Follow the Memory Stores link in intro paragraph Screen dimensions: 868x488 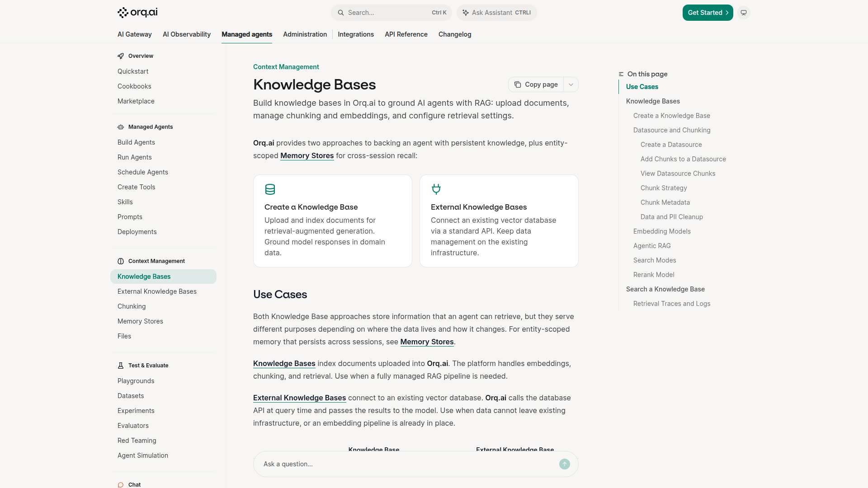click(307, 155)
